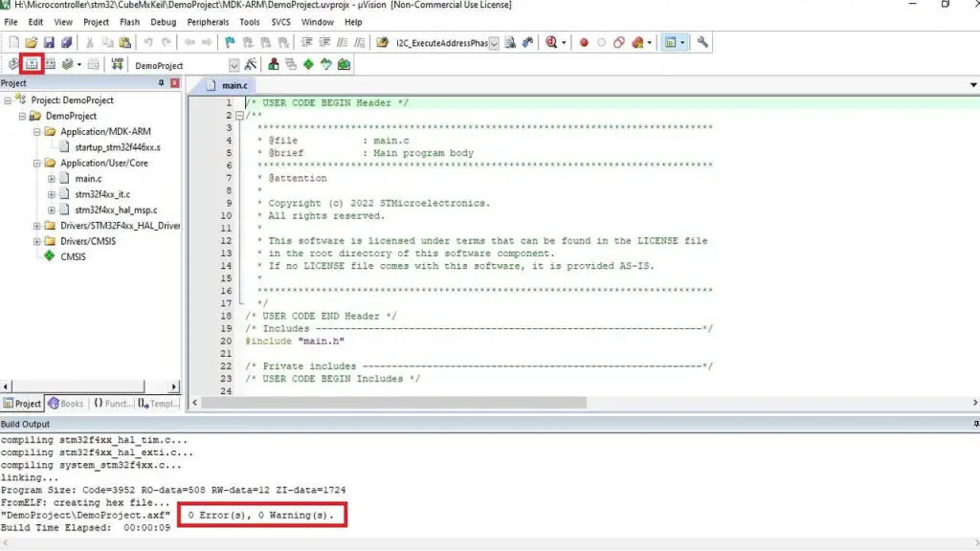Collapse the Application/User/Core folder

37,163
